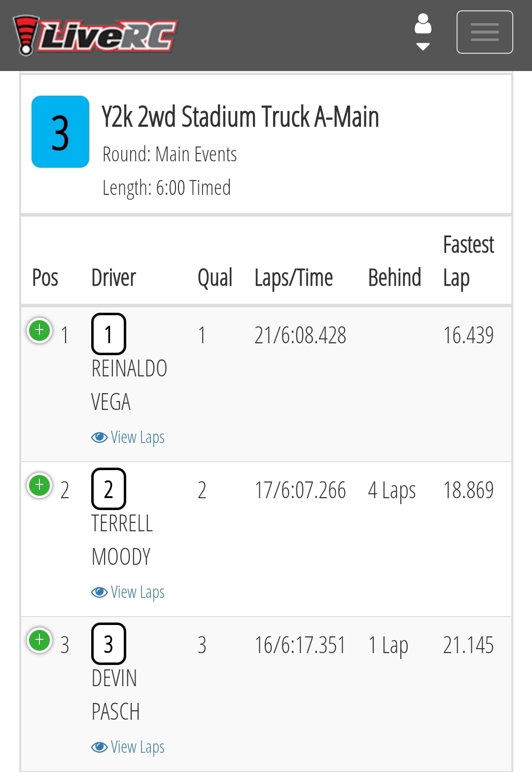
Task: Click the eye icon beside Pasch's View Laps
Action: coord(99,747)
